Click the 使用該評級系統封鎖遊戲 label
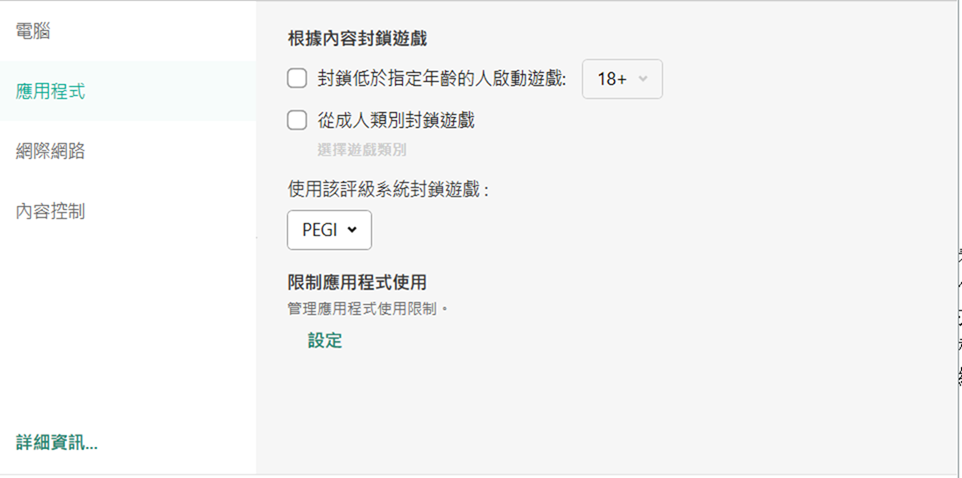Screen dimensions: 962x478 pyautogui.click(x=388, y=189)
